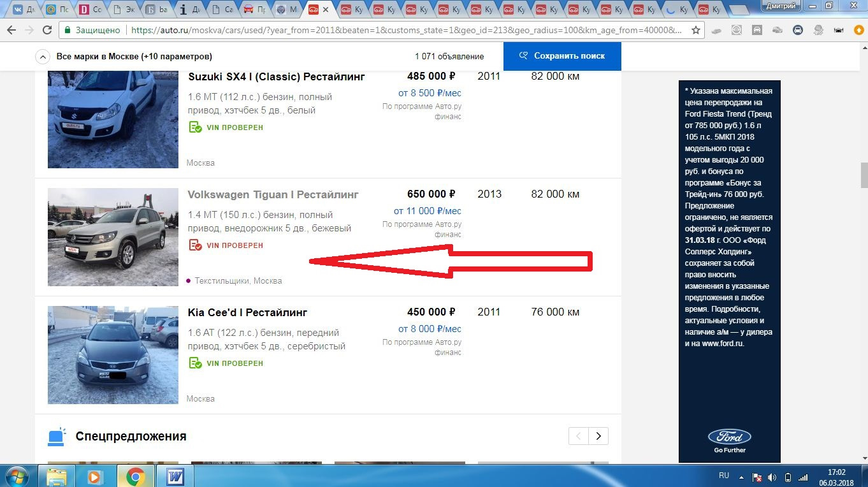The height and width of the screenshot is (487, 868).
Task: Click the Ford Go Further logo
Action: pyautogui.click(x=730, y=440)
